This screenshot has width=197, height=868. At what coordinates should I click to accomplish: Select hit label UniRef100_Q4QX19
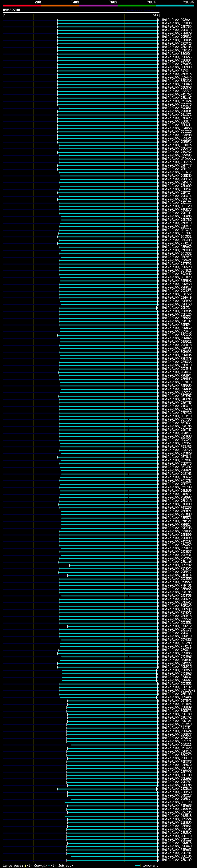(x=176, y=406)
